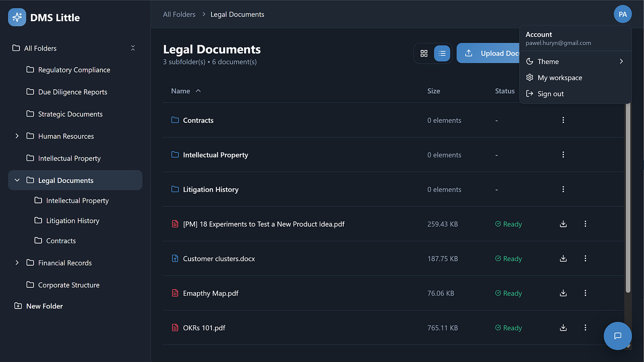Toggle list view mode on
This screenshot has height=362, width=644.
(x=442, y=53)
